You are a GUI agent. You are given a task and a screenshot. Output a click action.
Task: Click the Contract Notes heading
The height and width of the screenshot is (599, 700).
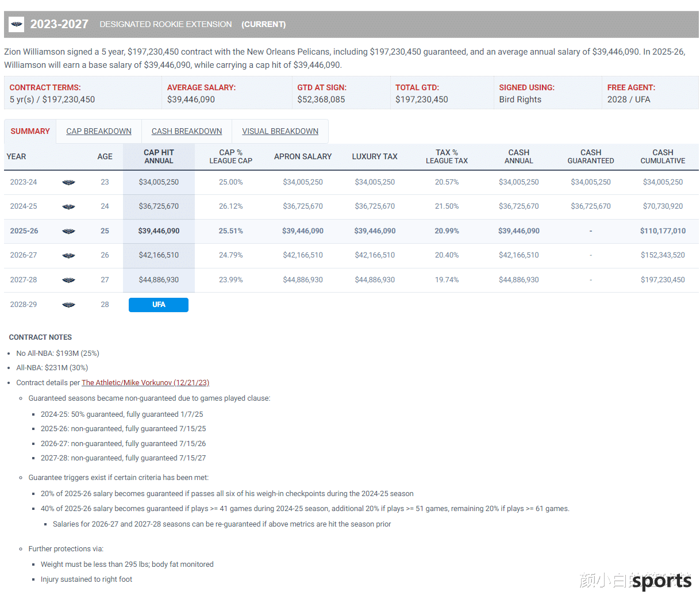pos(40,337)
